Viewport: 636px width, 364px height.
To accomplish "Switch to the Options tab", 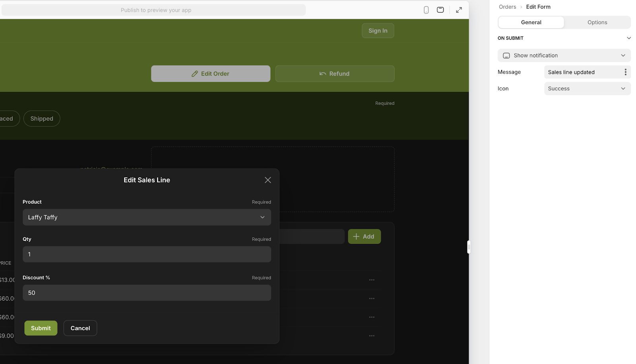I will pyautogui.click(x=597, y=22).
